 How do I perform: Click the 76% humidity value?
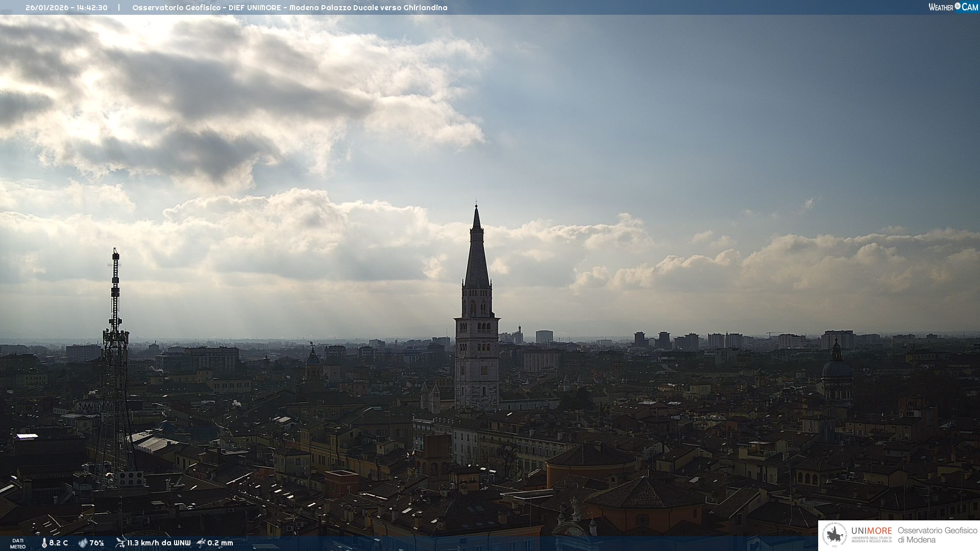pos(97,543)
